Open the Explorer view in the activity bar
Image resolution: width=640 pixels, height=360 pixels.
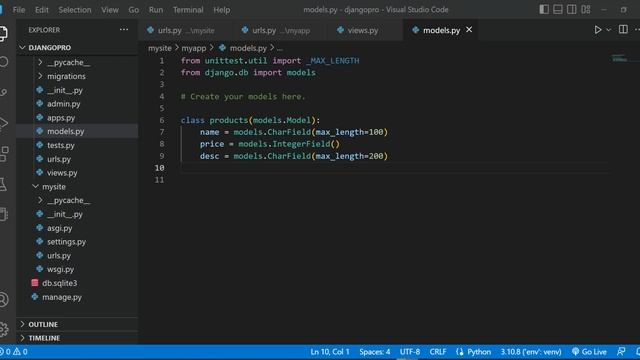[x=3, y=33]
